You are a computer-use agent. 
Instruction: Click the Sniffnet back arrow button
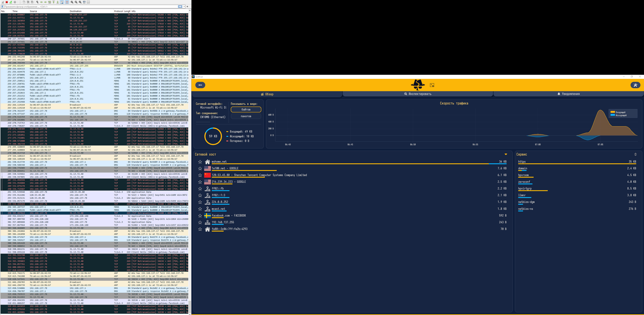coord(200,85)
